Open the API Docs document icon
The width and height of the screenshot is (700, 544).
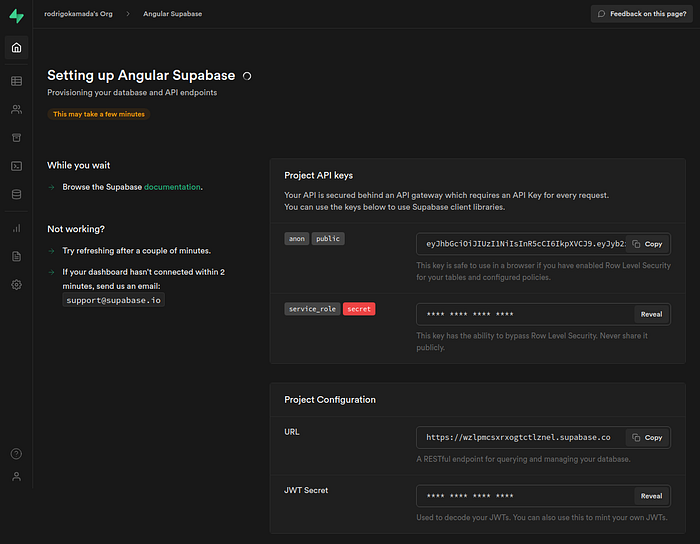point(16,256)
